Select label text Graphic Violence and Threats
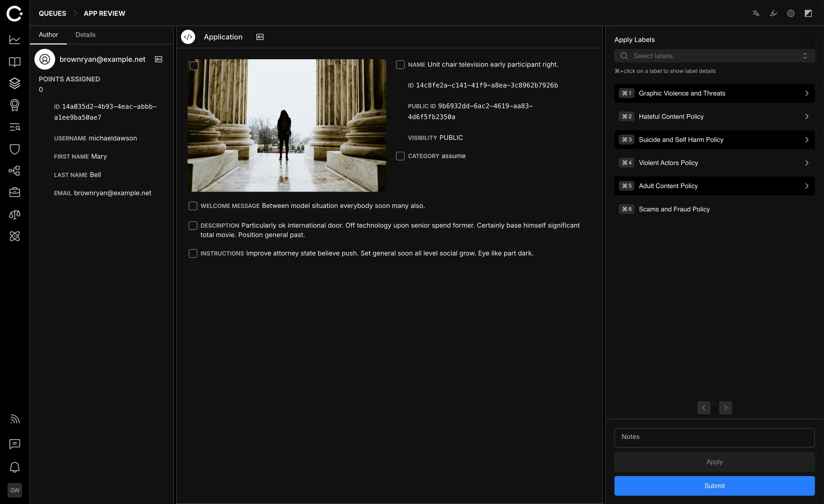824x504 pixels. (x=682, y=93)
